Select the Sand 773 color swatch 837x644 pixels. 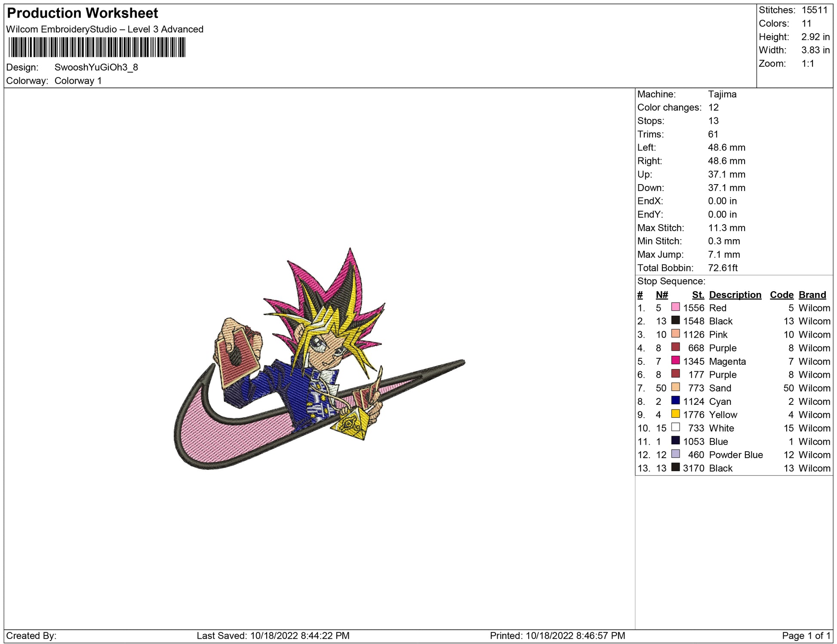pyautogui.click(x=675, y=387)
